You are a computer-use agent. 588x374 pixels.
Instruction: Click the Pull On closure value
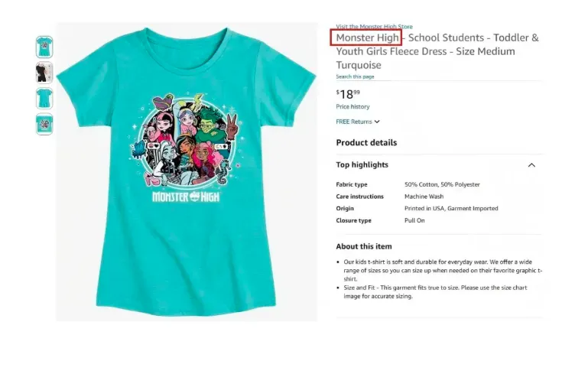[x=415, y=220]
